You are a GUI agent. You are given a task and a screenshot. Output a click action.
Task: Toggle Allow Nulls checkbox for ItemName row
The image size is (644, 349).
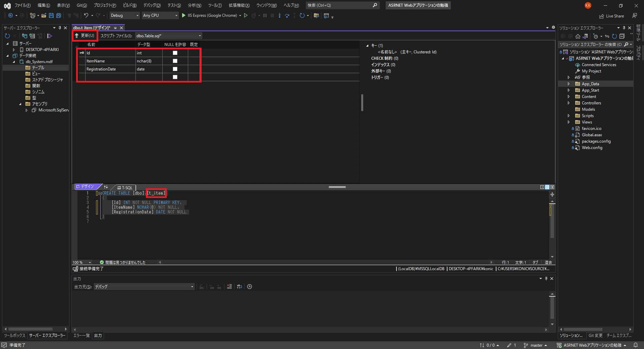click(175, 61)
